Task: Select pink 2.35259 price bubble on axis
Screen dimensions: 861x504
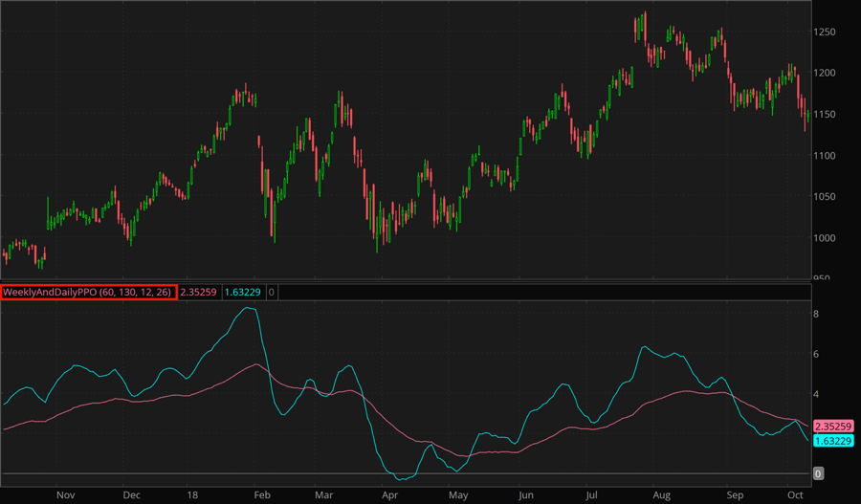Action: click(x=834, y=427)
